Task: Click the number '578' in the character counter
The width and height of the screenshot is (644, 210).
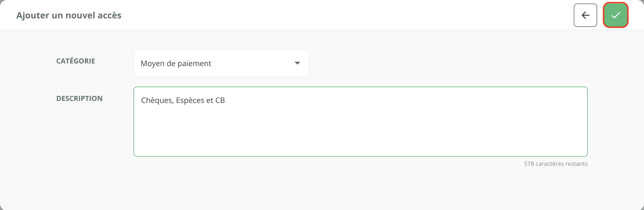Action: (x=529, y=164)
